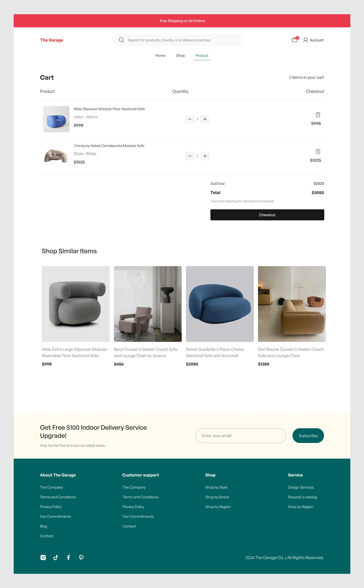Open the Instagram footer icon
The width and height of the screenshot is (364, 588).
click(x=43, y=557)
